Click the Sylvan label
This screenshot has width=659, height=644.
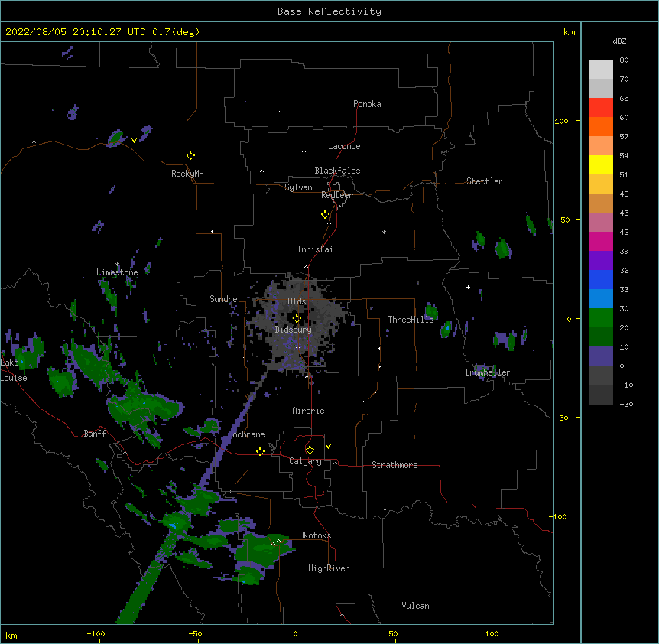tap(298, 187)
